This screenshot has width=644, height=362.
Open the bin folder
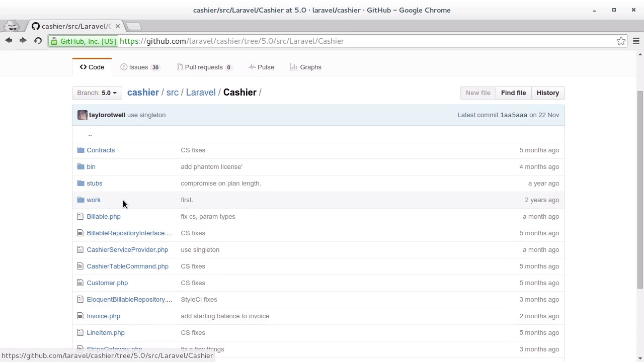point(91,166)
